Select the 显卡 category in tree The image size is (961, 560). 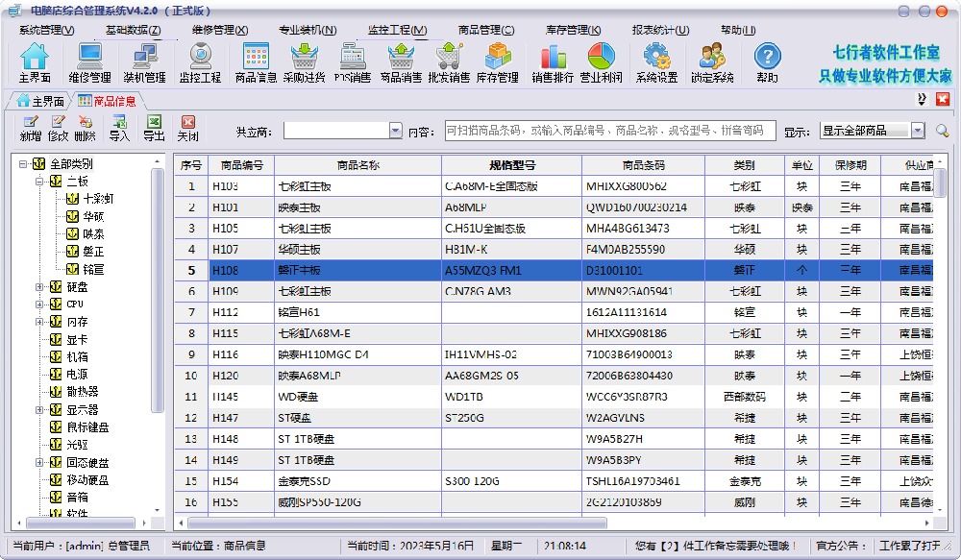[77, 339]
